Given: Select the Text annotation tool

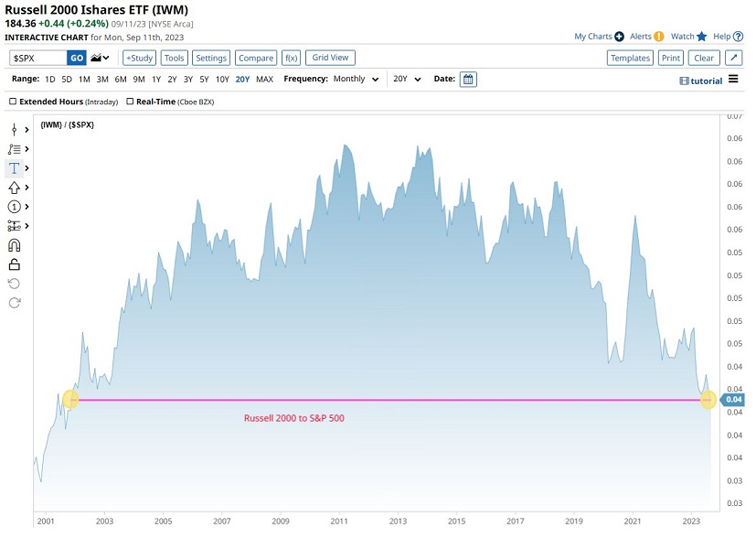Looking at the screenshot, I should click(x=15, y=168).
